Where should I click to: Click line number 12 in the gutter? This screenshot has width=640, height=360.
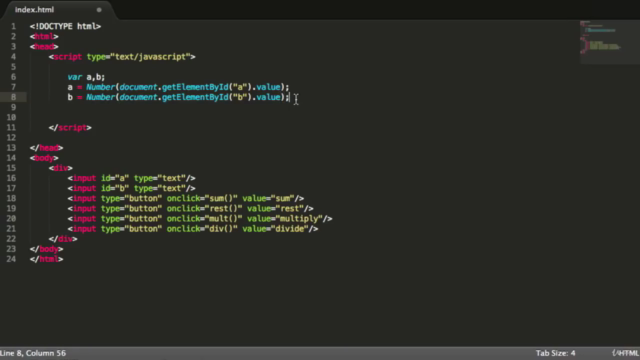[x=11, y=138]
